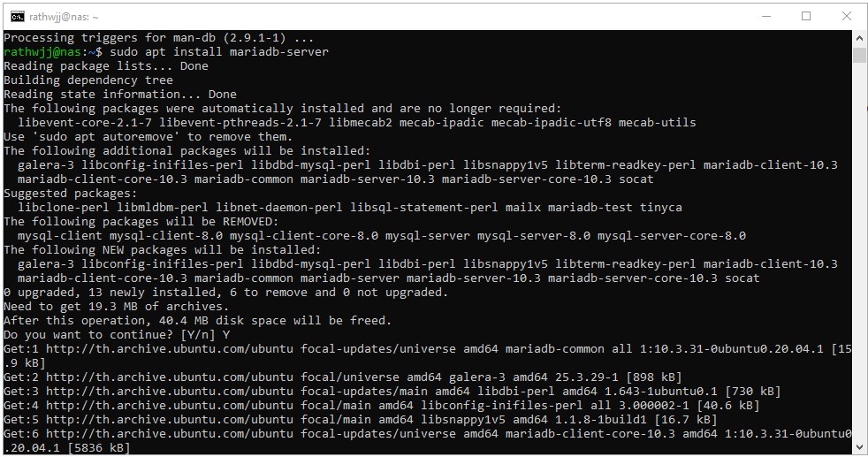Click the terminal icon in the title bar
The image size is (868, 457).
click(17, 16)
